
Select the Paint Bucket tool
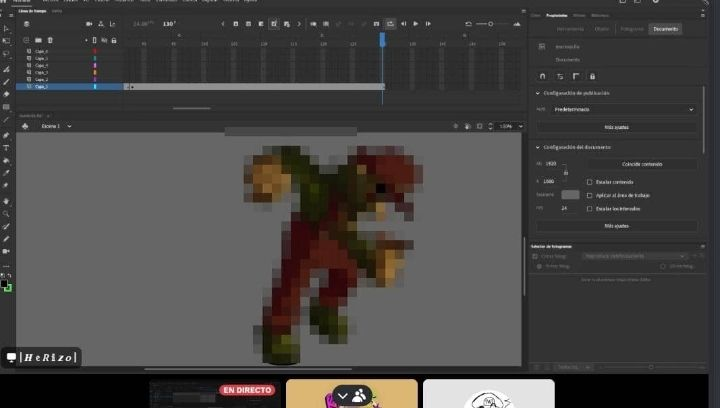6,161
